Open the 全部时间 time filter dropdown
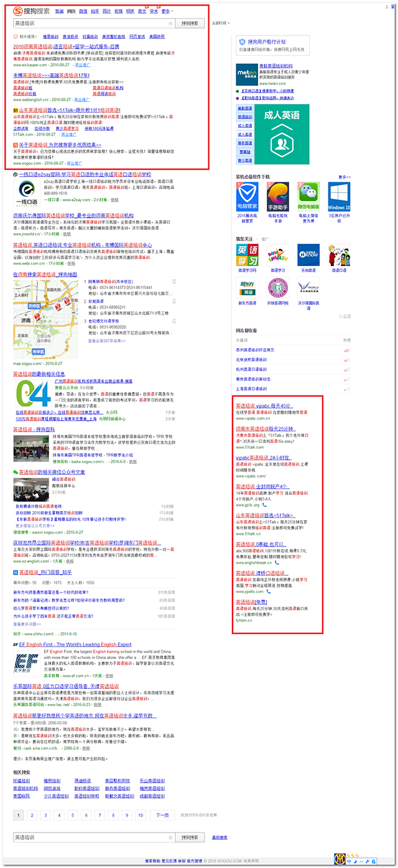This screenshot has height=868, width=398. (x=221, y=23)
